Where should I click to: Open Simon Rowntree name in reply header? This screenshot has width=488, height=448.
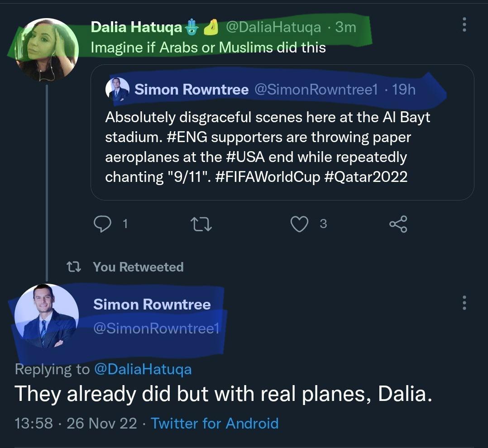point(152,304)
